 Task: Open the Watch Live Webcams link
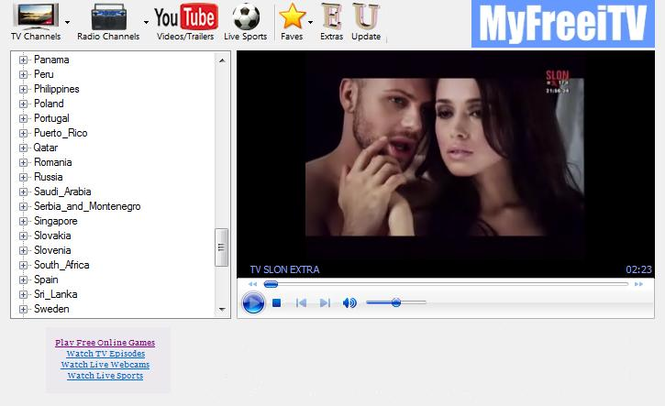pos(105,365)
